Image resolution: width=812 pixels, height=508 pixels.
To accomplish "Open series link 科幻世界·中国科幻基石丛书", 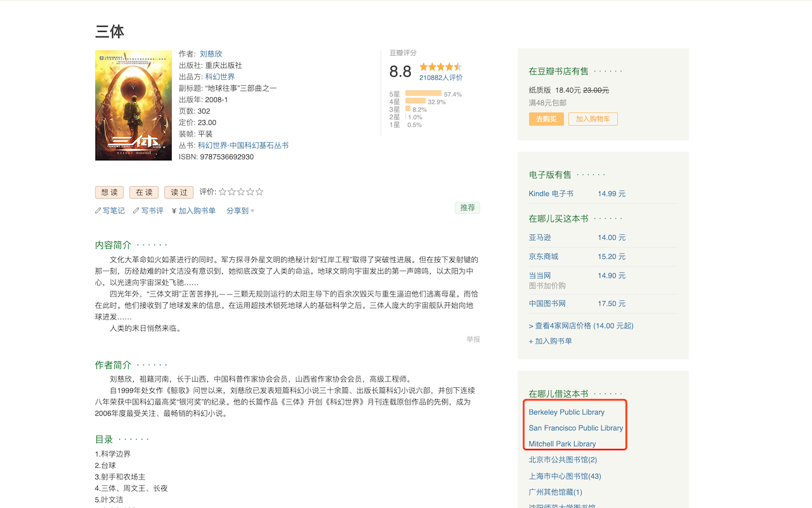I will (x=243, y=145).
